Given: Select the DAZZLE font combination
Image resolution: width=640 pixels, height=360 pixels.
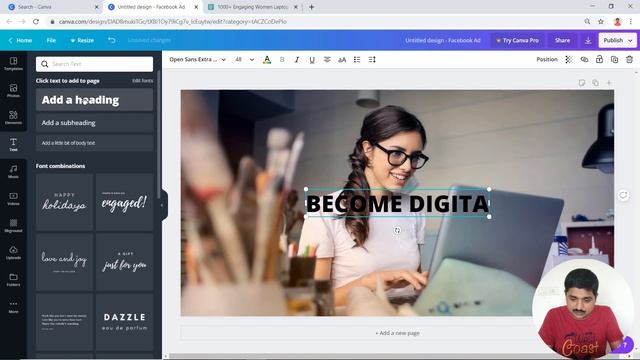Looking at the screenshot, I should tap(124, 322).
